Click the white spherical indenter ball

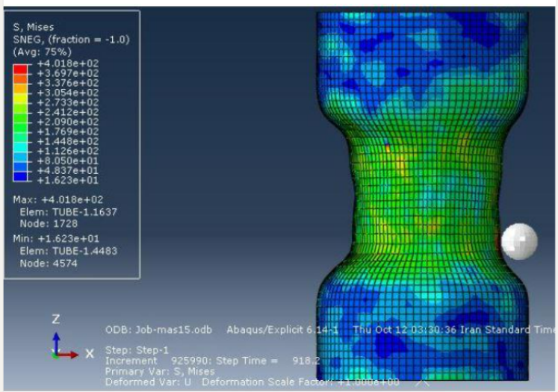[520, 241]
